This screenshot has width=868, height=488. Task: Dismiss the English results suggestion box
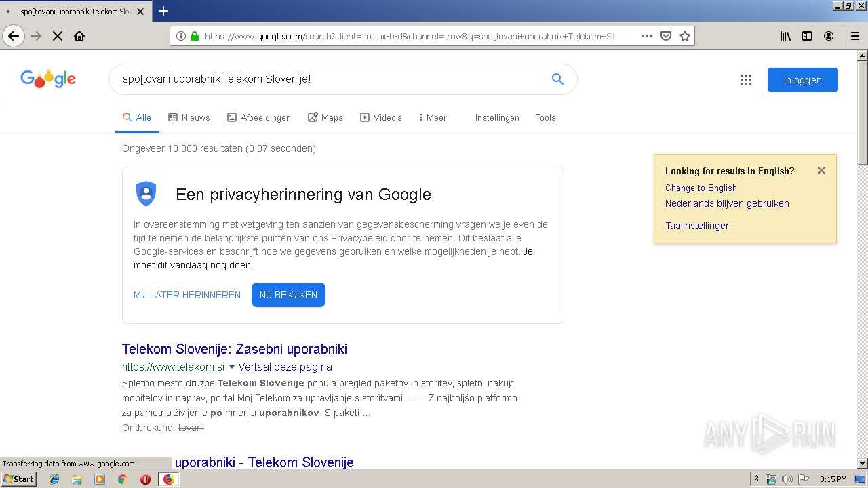(x=821, y=171)
